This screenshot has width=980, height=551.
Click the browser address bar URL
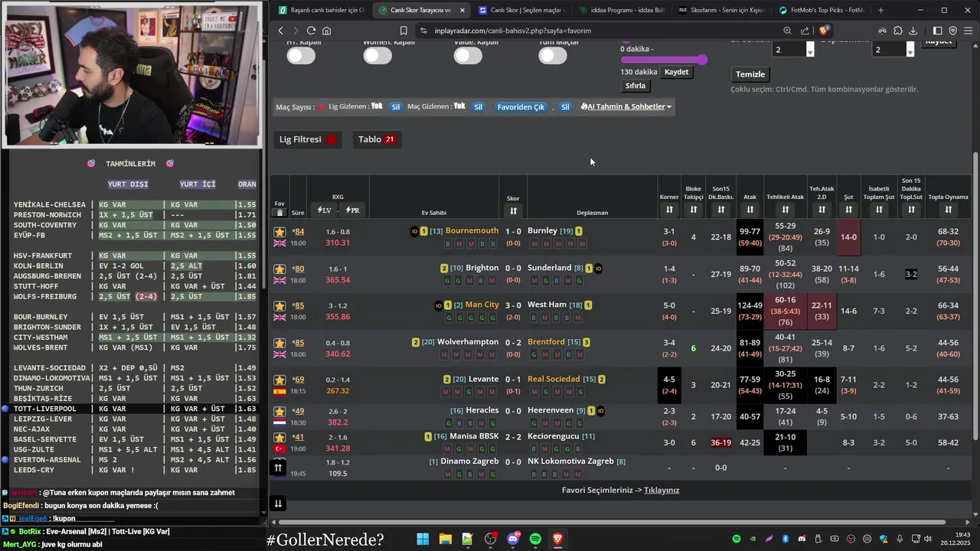pyautogui.click(x=512, y=31)
